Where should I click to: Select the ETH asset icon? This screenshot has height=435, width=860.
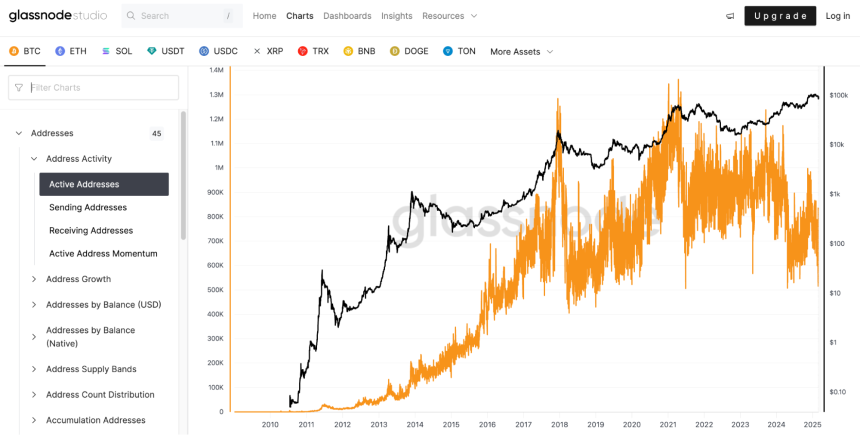(x=60, y=52)
